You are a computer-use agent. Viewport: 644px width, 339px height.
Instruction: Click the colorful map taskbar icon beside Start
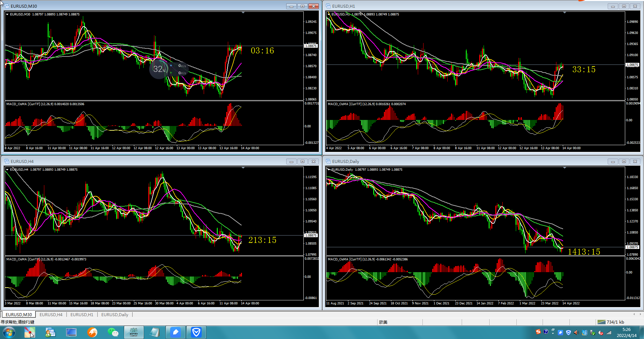pos(30,332)
